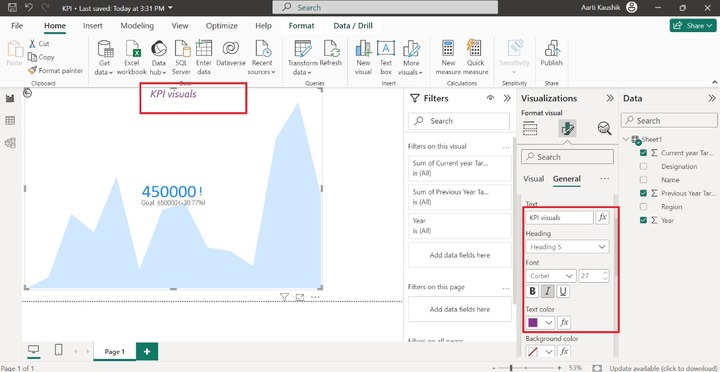
Task: Open the Corbel font dropdown
Action: point(551,276)
